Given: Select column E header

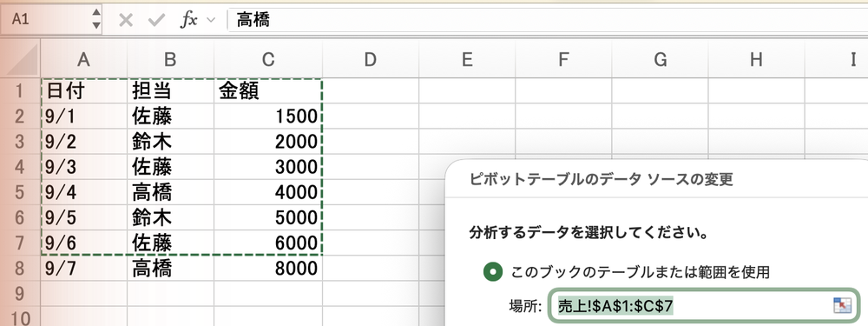Looking at the screenshot, I should pos(467,59).
